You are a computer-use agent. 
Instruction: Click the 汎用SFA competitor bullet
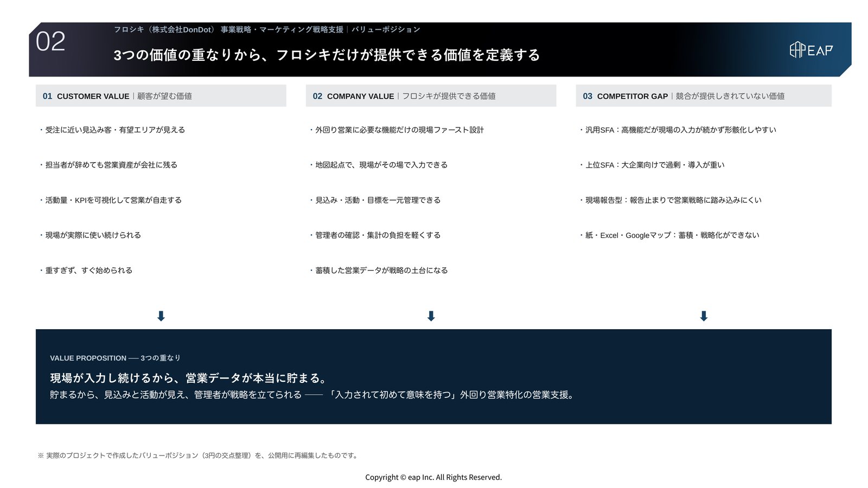(x=677, y=130)
